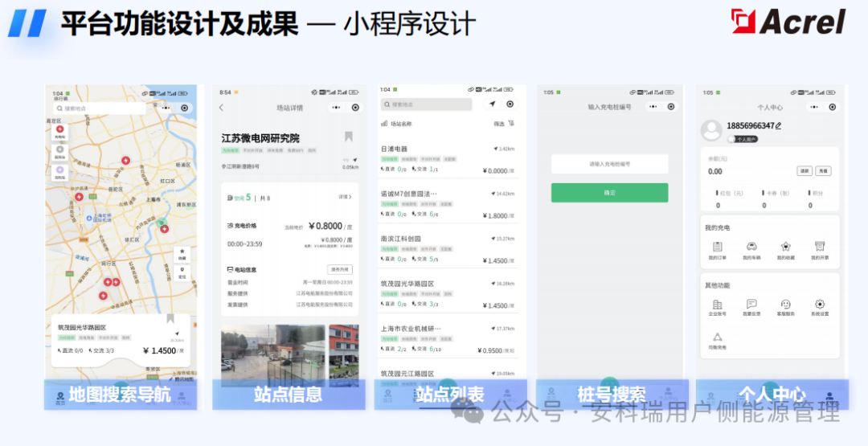Image resolution: width=868 pixels, height=446 pixels.
Task: Open menu dots on 个人中心 screen
Action: pos(813,107)
